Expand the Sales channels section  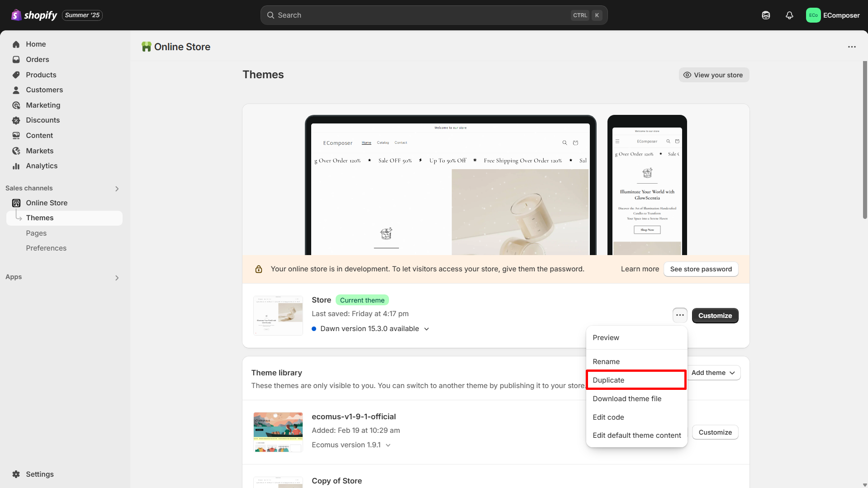pyautogui.click(x=117, y=189)
